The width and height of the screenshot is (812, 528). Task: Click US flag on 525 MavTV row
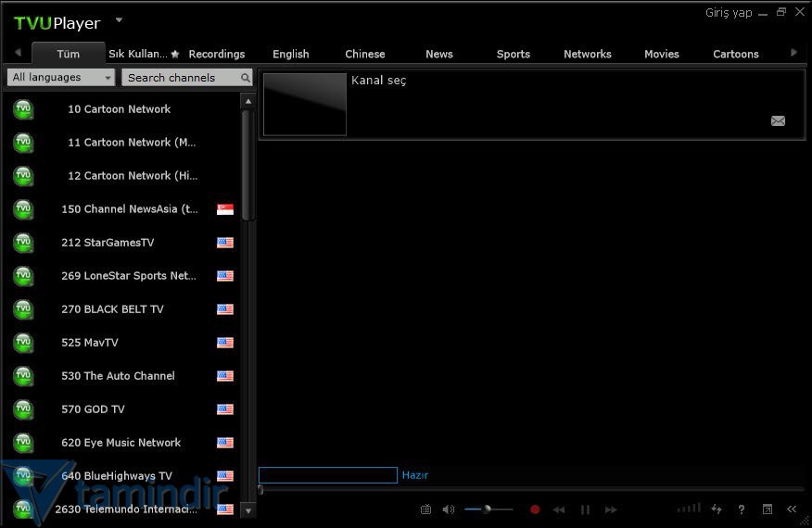(224, 343)
